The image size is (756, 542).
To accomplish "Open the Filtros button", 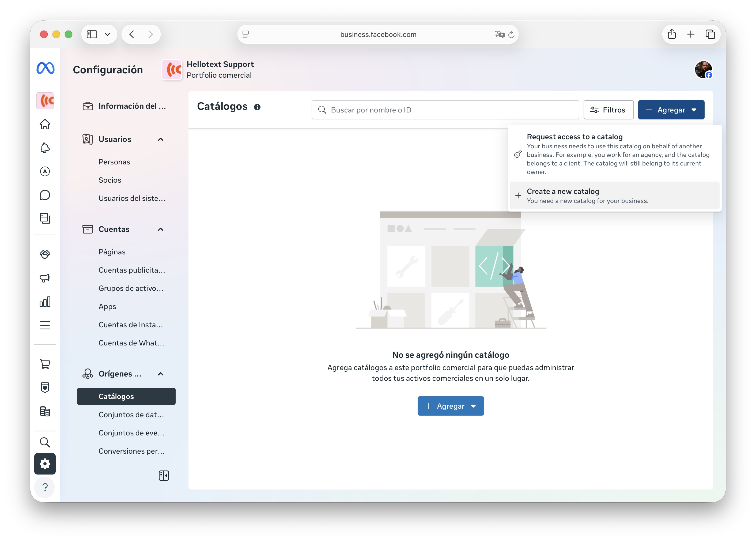I will pos(608,110).
